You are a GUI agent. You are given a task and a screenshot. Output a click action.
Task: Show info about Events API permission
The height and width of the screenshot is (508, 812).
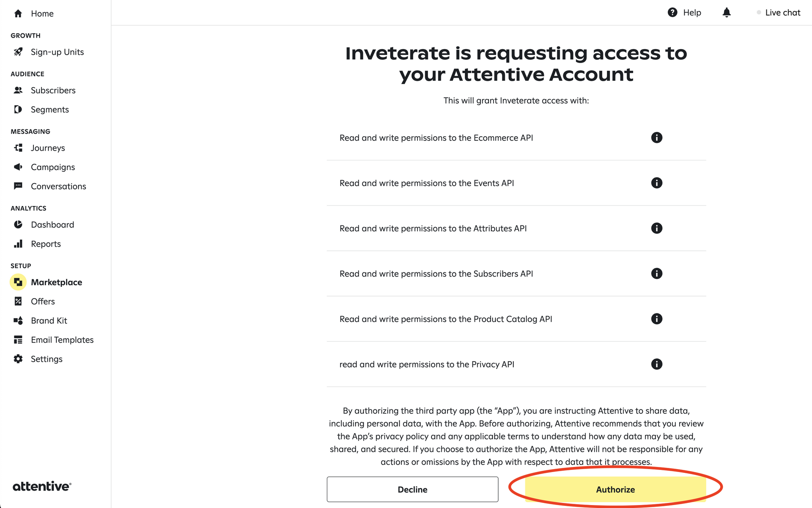coord(656,183)
